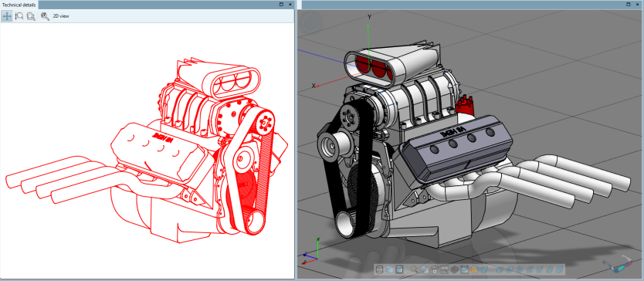Select the pan move tool in 2D toolbar
Viewport: 644px width, 281px height.
click(7, 16)
